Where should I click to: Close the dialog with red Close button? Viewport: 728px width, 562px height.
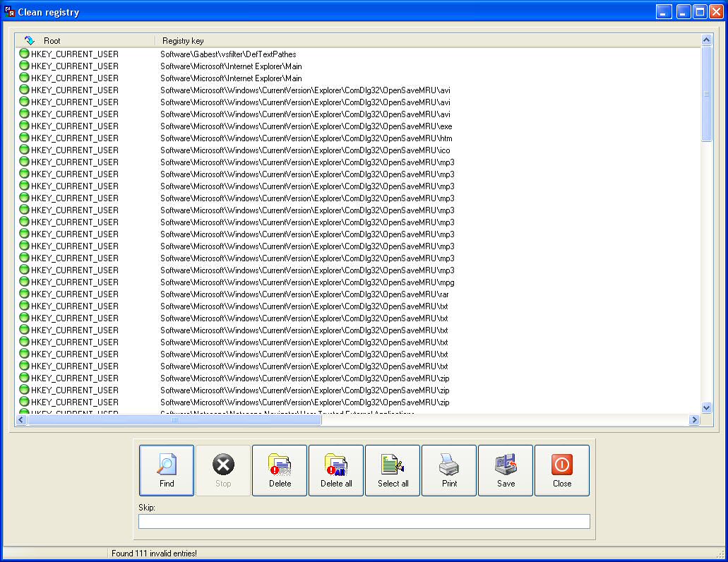pos(562,470)
